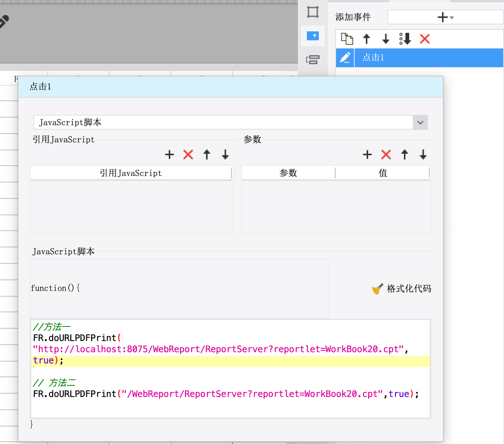Click the 参数 column header
The image size is (504, 444).
pyautogui.click(x=289, y=173)
